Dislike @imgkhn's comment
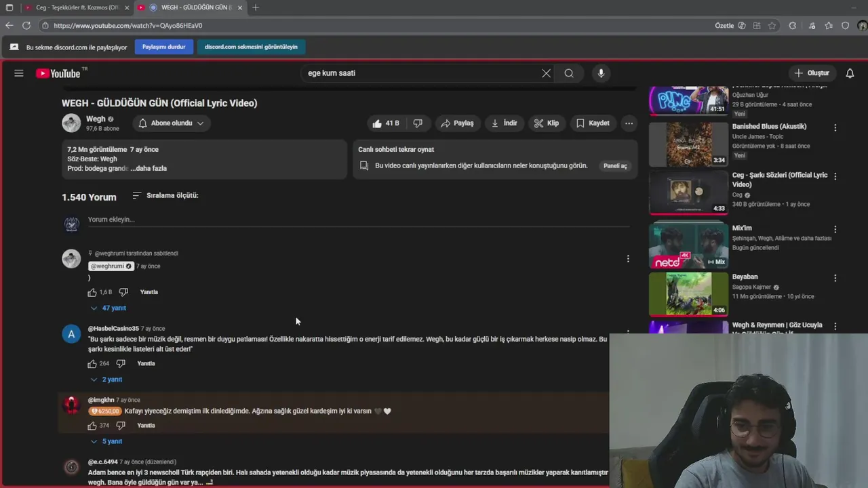868x488 pixels. pos(121,426)
